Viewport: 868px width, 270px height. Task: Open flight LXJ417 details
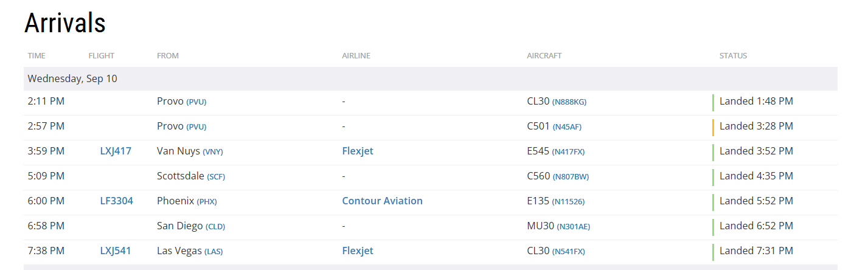(x=116, y=151)
